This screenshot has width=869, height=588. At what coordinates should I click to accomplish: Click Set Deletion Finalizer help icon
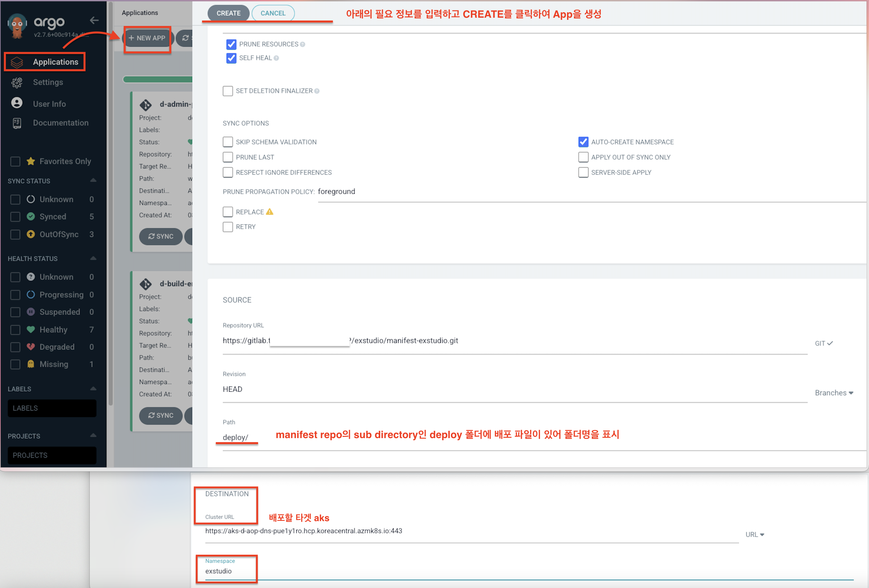[317, 91]
